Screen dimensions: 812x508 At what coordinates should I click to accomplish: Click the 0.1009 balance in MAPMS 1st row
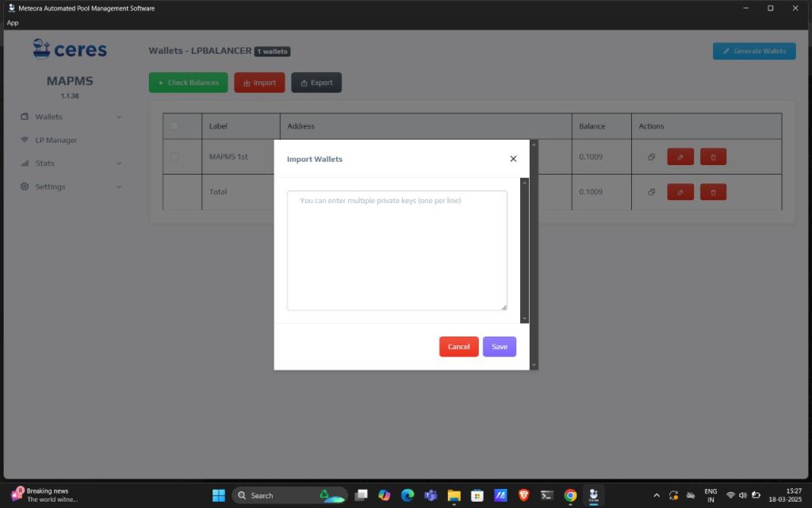pos(591,156)
